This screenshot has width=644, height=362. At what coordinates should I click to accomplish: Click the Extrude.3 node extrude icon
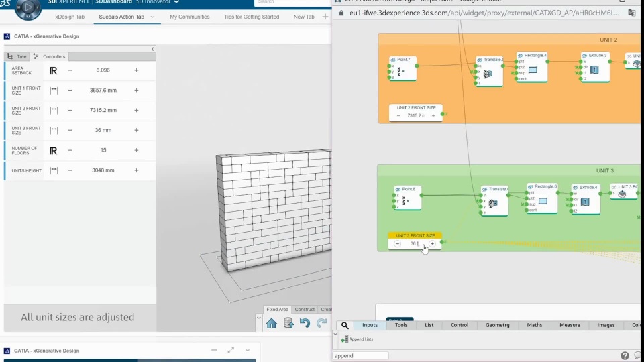pos(594,70)
